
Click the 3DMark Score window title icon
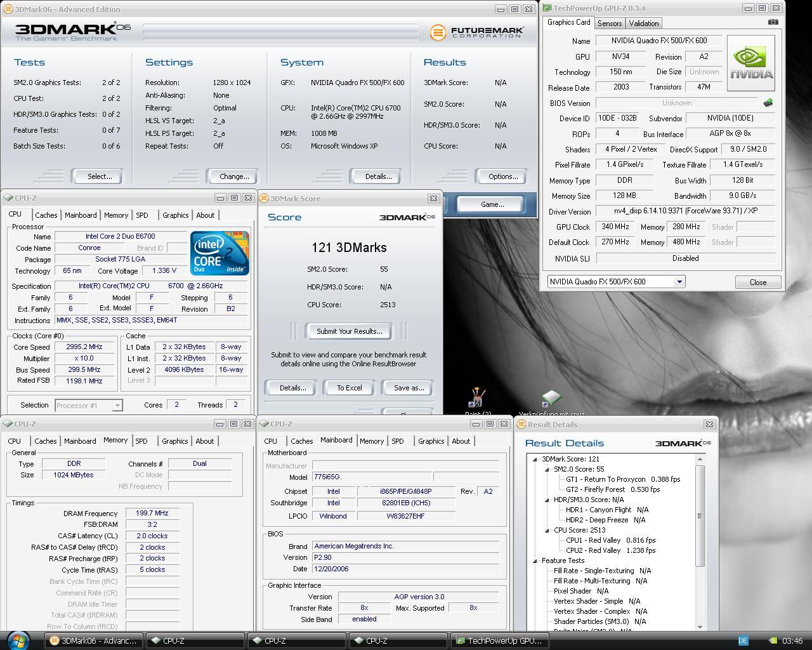click(264, 198)
